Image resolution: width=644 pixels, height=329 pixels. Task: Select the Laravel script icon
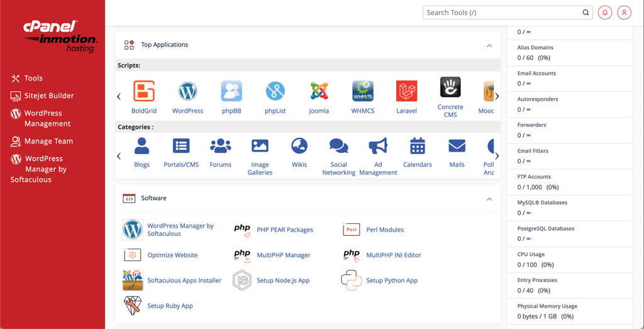[x=407, y=91]
